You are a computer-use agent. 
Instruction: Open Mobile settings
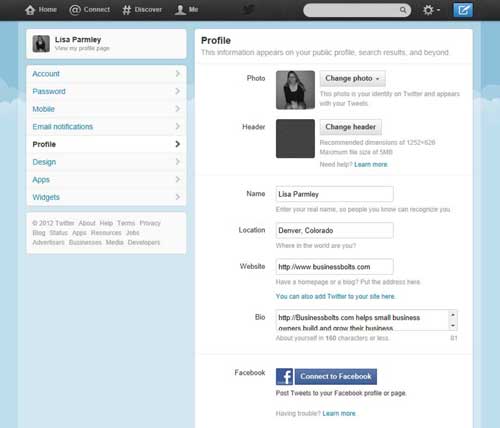(106, 109)
